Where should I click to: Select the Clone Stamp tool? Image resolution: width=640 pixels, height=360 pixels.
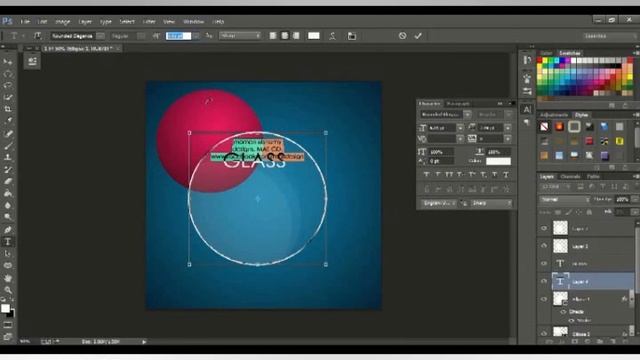tap(8, 157)
